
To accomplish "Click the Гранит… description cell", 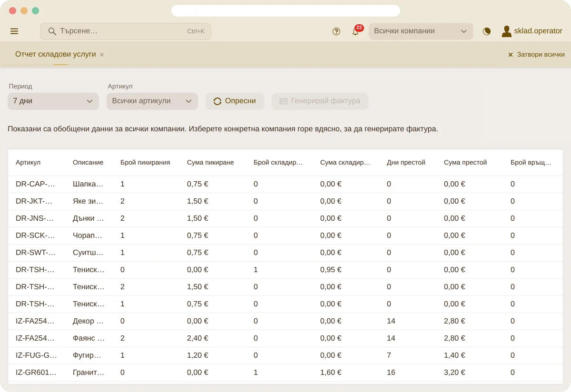I will 89,372.
